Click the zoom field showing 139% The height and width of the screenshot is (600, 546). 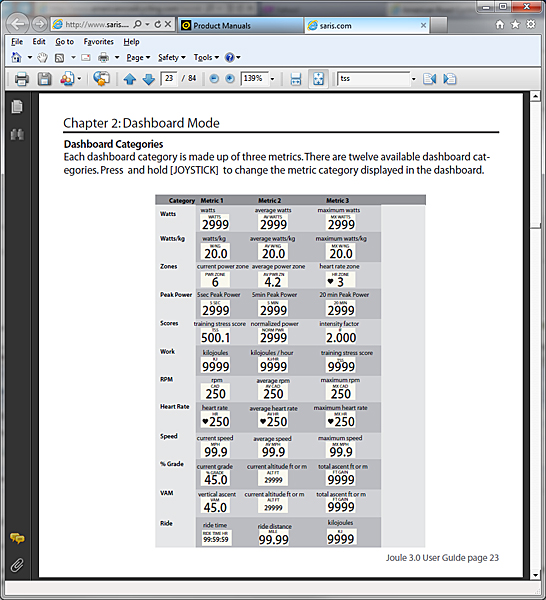pos(254,79)
